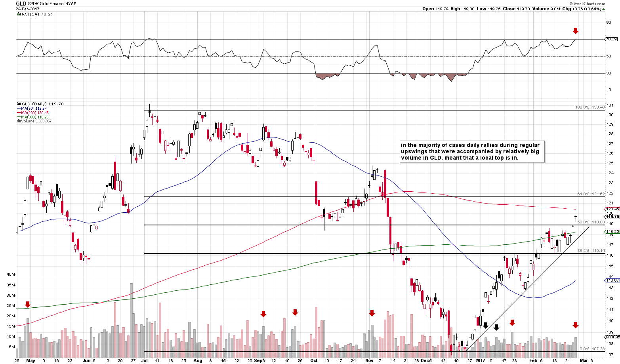The height and width of the screenshot is (364, 620).
Task: Click the 'Volume 9,808,957' legend entry
Action: pos(36,121)
